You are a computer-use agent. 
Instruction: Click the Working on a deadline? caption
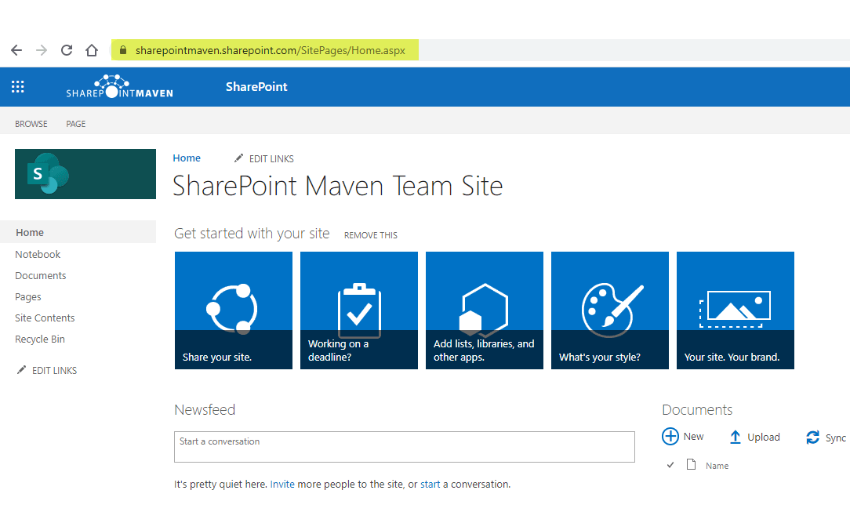(x=338, y=351)
